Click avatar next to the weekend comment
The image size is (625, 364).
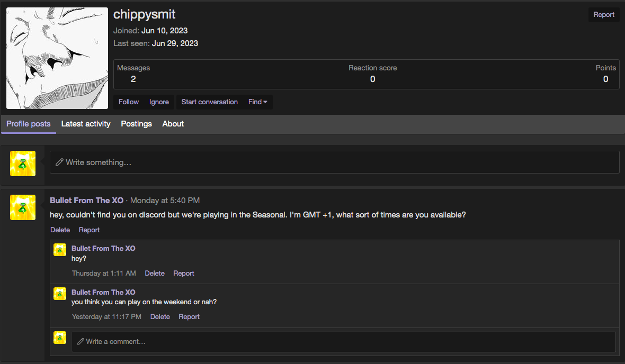pyautogui.click(x=60, y=294)
